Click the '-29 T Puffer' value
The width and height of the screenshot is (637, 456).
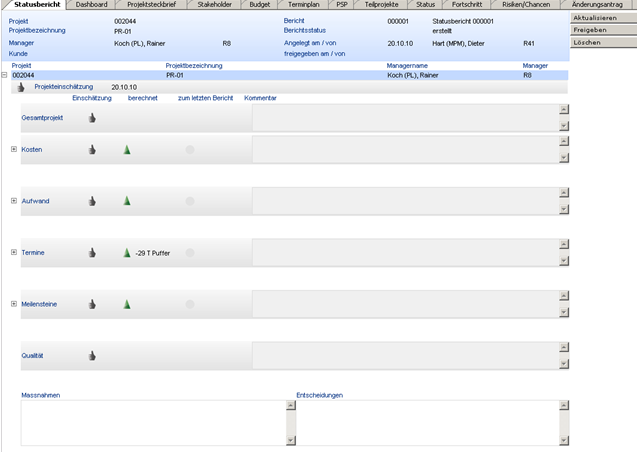point(153,253)
